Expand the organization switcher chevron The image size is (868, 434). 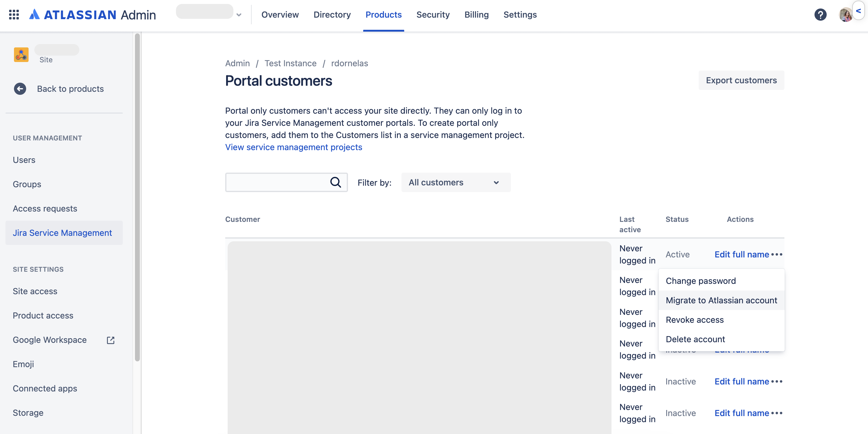coord(239,15)
